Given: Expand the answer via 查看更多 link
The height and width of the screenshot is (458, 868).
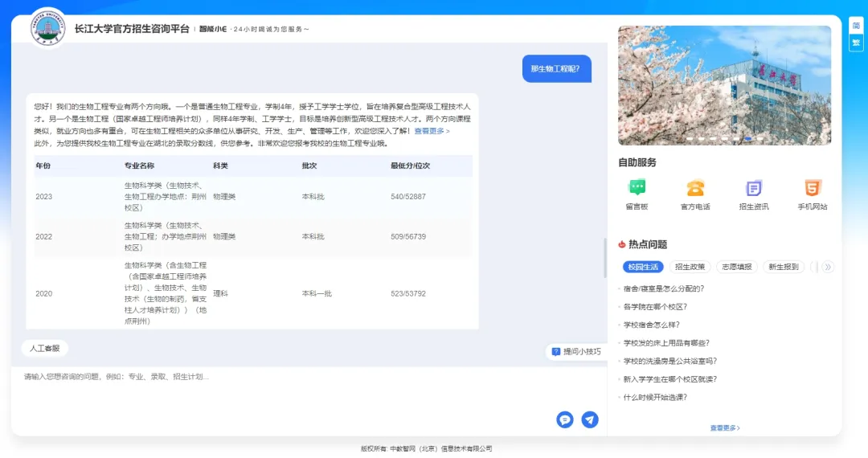Looking at the screenshot, I should pyautogui.click(x=432, y=131).
